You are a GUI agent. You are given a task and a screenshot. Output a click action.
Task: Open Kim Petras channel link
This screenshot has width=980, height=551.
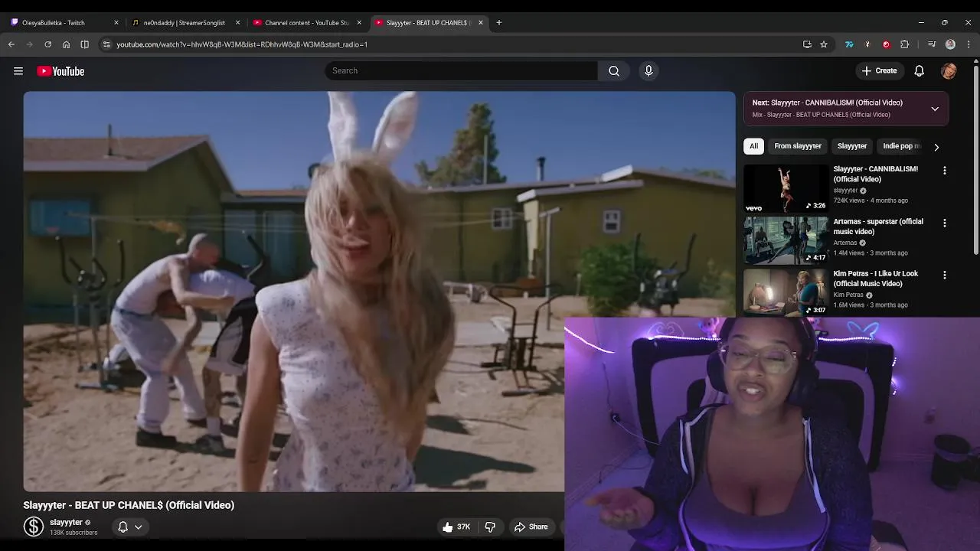point(848,295)
